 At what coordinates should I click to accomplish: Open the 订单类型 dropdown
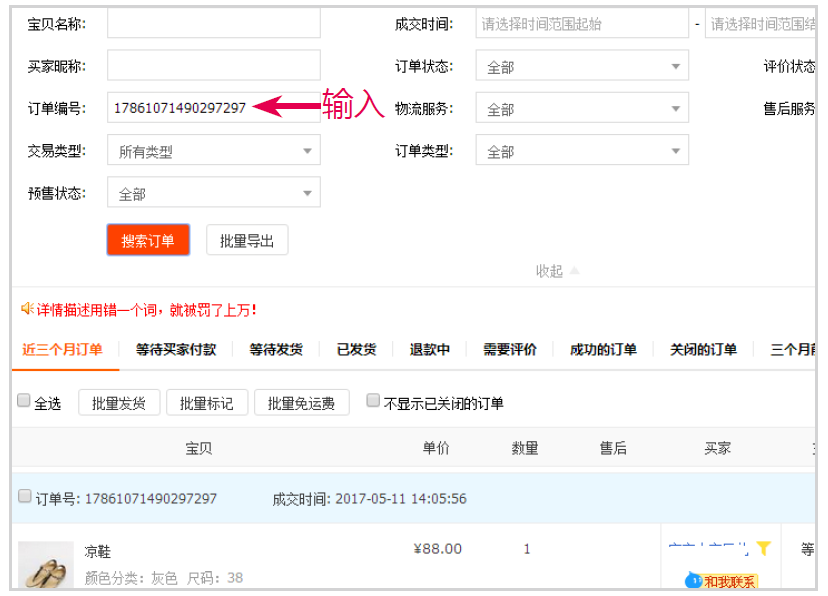tap(582, 150)
